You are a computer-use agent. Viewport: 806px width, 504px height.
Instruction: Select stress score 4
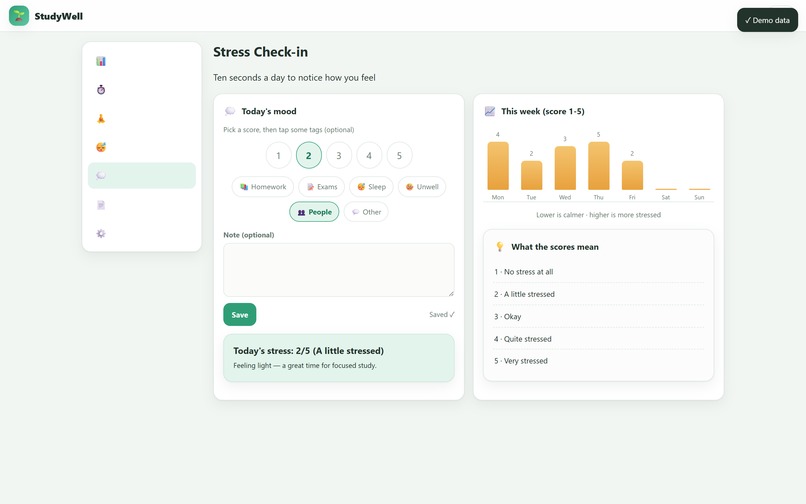369,155
